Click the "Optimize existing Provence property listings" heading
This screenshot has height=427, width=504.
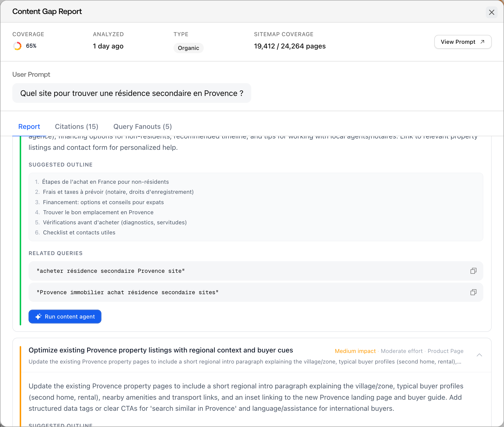click(x=161, y=350)
